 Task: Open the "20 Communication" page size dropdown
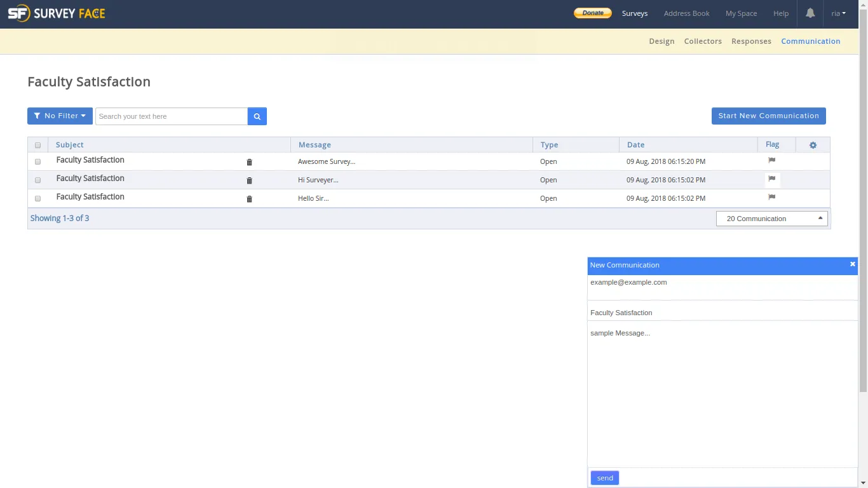pyautogui.click(x=772, y=219)
